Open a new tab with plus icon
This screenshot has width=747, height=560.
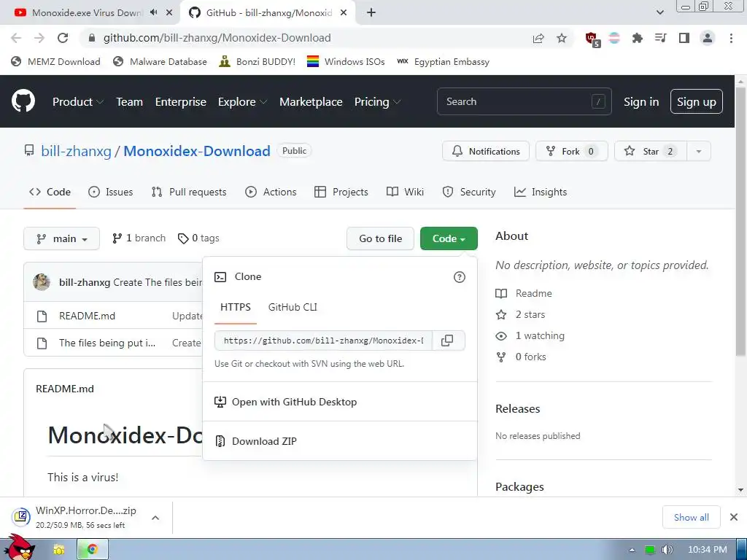371,12
